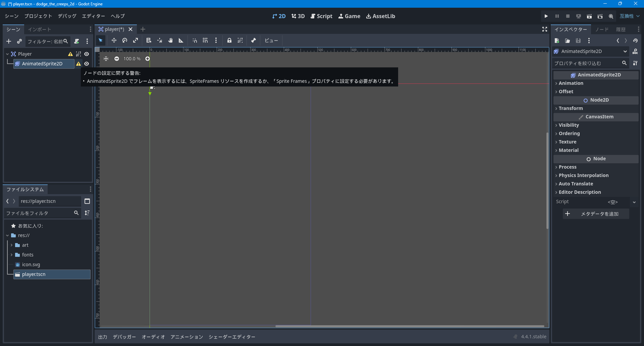Toggle the FileSystem split mode
The height and width of the screenshot is (346, 644).
[x=87, y=201]
